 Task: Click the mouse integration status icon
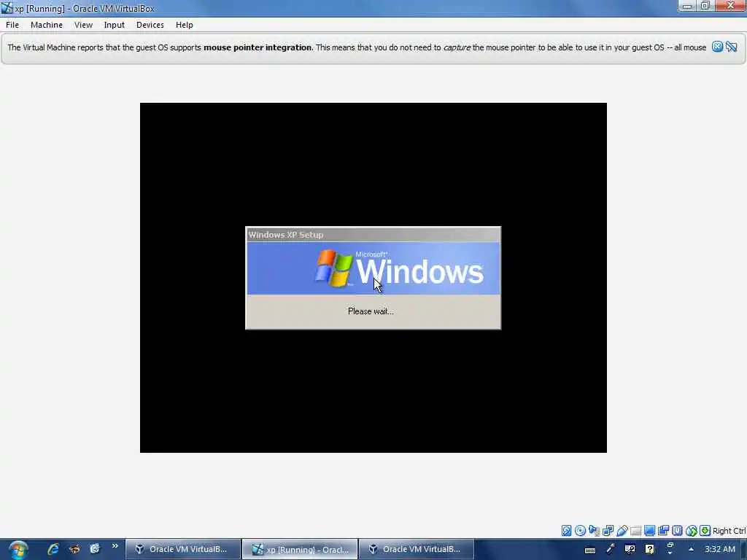[692, 531]
